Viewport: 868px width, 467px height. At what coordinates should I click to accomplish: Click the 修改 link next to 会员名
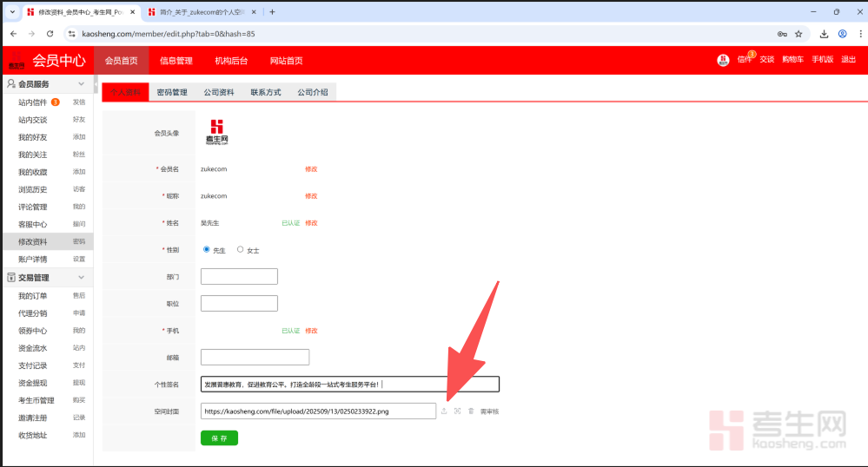[x=311, y=169]
